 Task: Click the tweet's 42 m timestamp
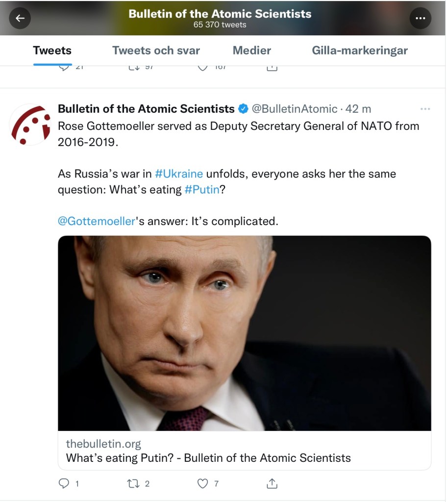359,109
